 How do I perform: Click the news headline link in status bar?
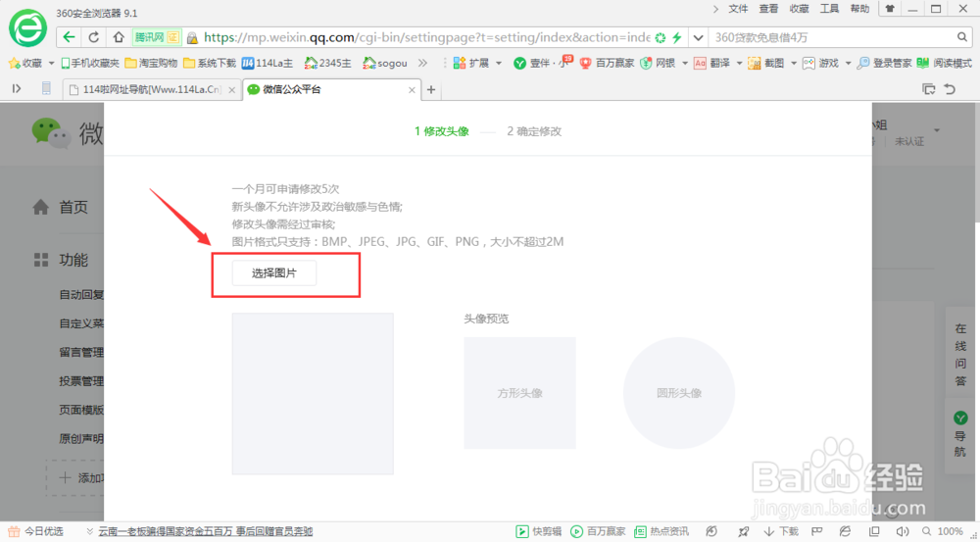pyautogui.click(x=206, y=531)
